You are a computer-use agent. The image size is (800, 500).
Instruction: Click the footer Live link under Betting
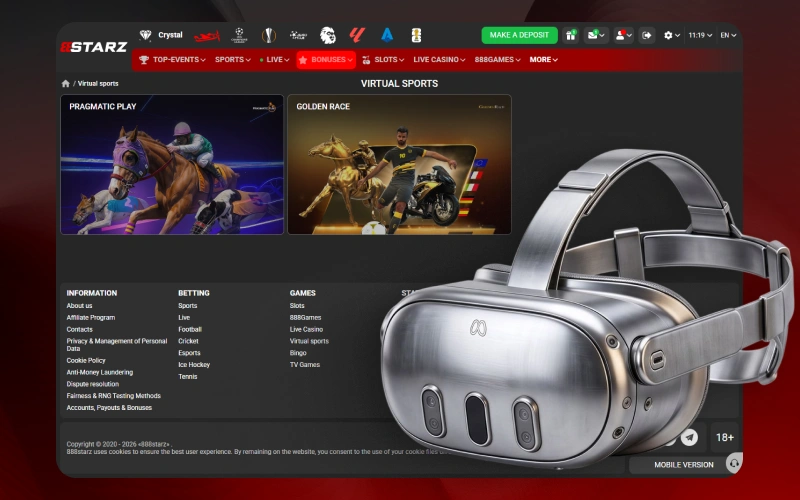184,317
